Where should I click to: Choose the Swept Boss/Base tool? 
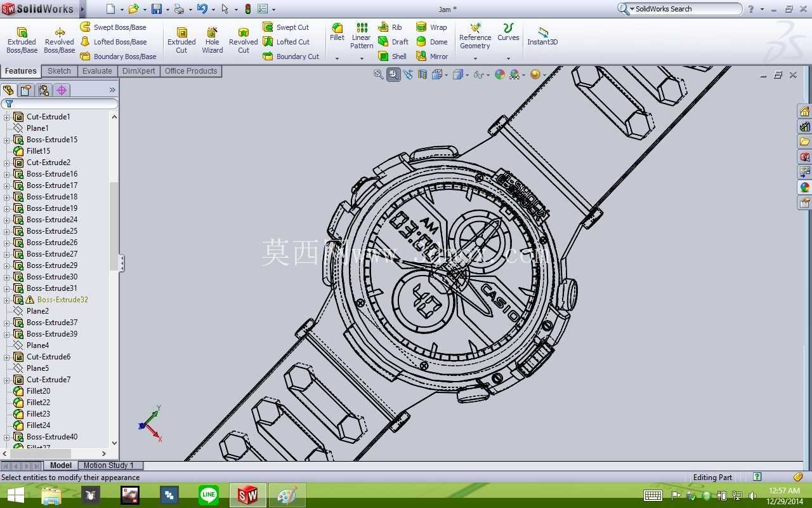click(113, 27)
